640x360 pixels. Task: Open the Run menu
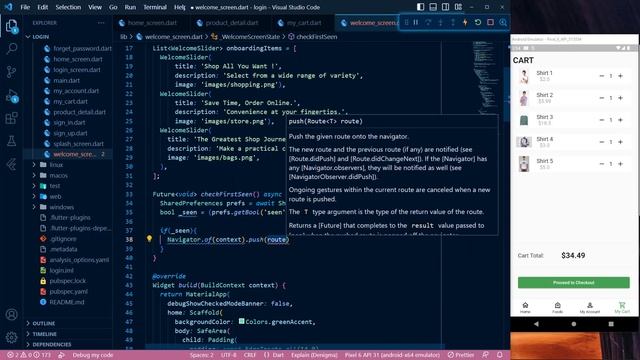coord(130,7)
